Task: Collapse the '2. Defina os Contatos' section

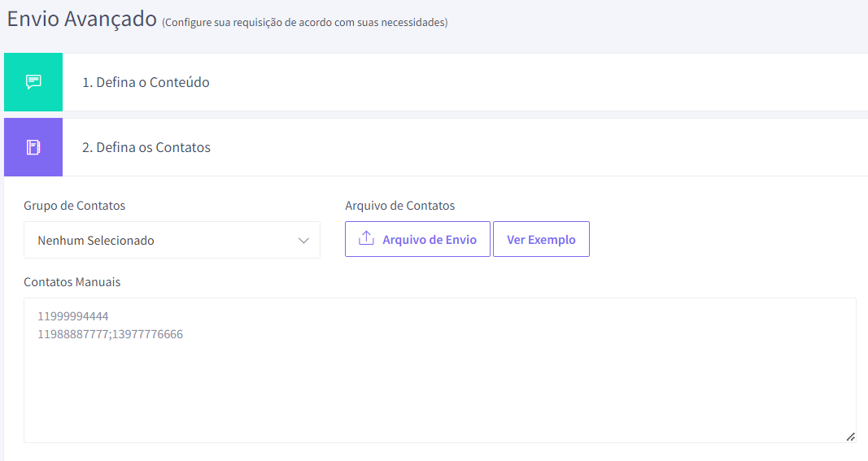Action: [x=146, y=147]
